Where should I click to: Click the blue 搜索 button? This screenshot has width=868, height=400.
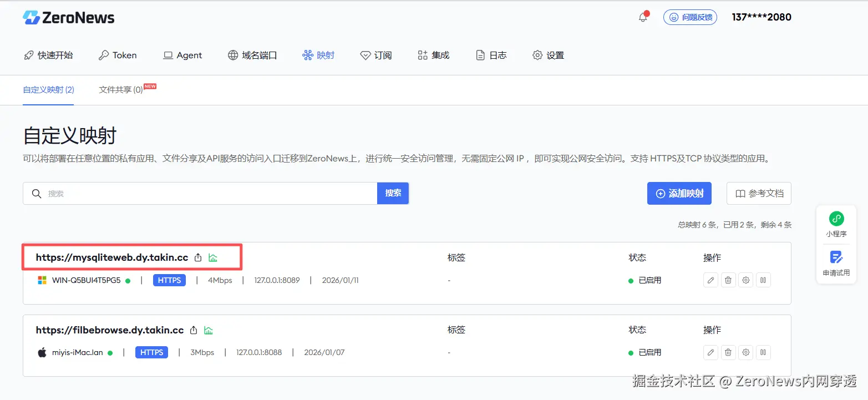tap(393, 193)
